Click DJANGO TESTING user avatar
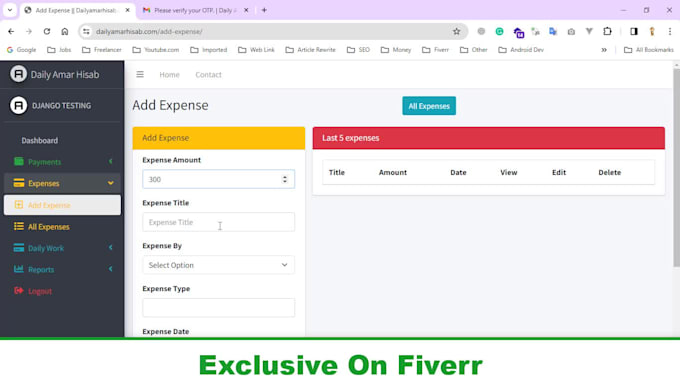680x383 pixels. tap(18, 105)
